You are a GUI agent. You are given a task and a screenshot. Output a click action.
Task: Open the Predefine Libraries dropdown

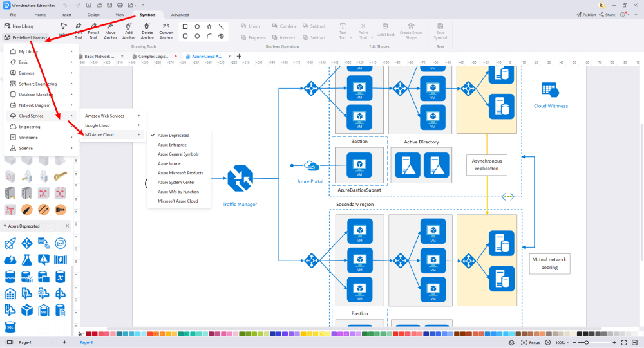[26, 37]
